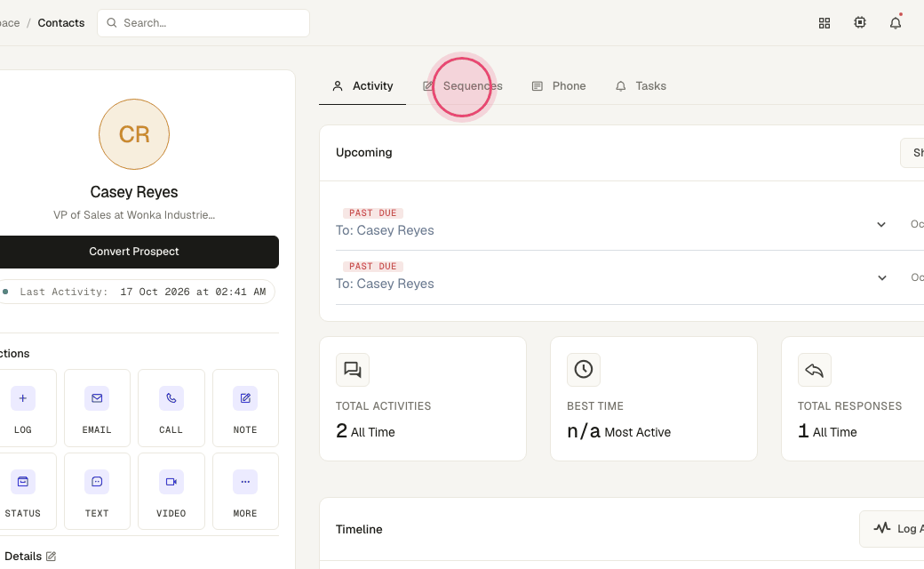Click the "2 All Time" activities value
The height and width of the screenshot is (569, 924).
coord(365,431)
